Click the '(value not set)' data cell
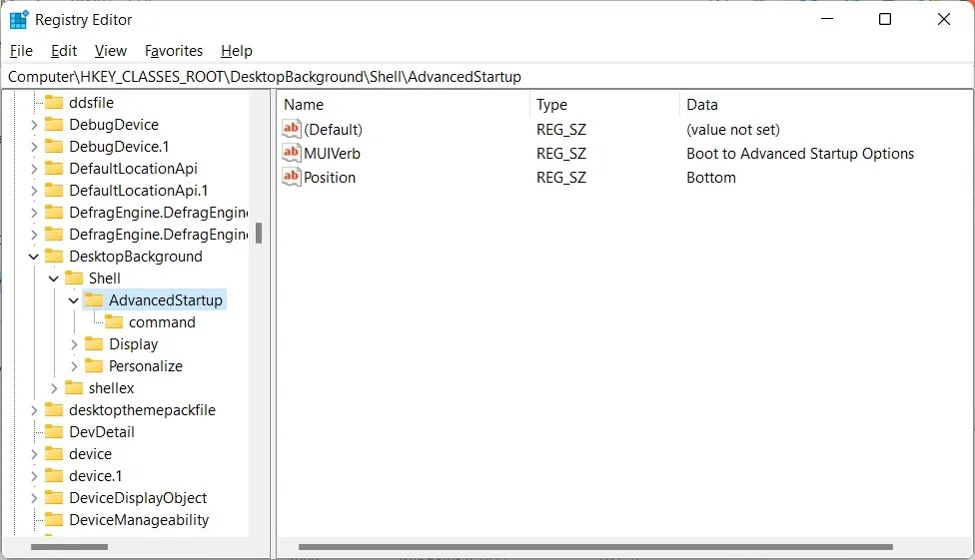This screenshot has height=560, width=975. pos(733,130)
